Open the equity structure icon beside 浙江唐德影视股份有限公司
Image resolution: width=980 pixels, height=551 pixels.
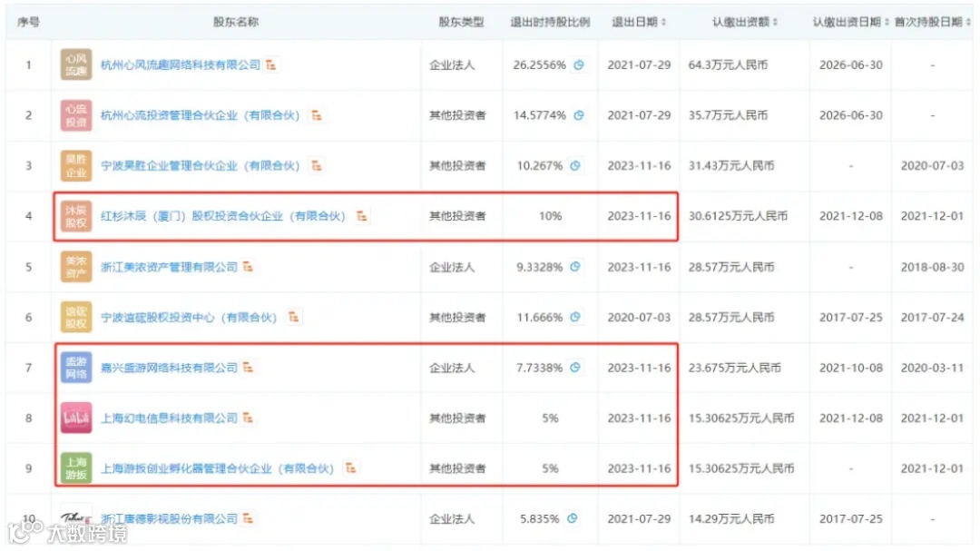click(x=248, y=518)
